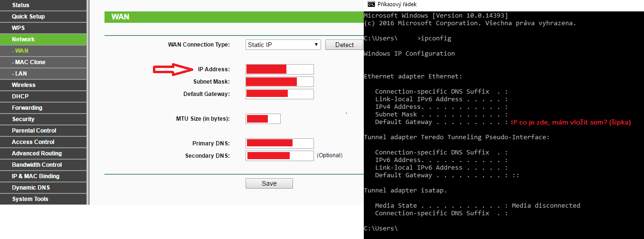Focus the Subnet Mask field
This screenshot has width=644, height=239.
click(x=279, y=82)
